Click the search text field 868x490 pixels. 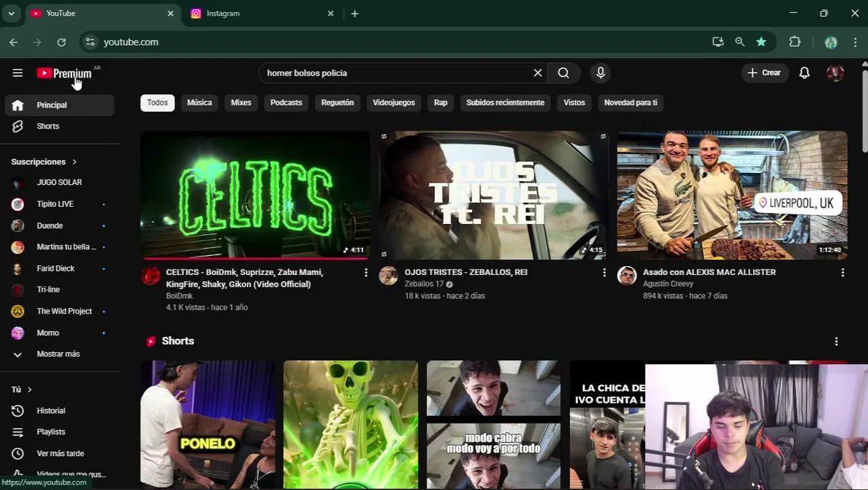tap(395, 73)
